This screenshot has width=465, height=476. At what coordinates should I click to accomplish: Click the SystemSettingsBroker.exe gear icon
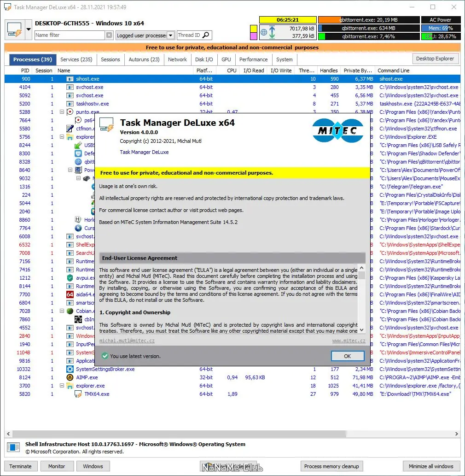[x=70, y=369]
